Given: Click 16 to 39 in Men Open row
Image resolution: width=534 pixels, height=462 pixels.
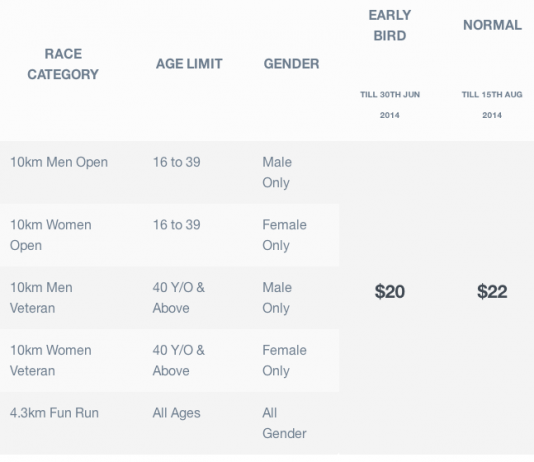Looking at the screenshot, I should pos(176,162).
